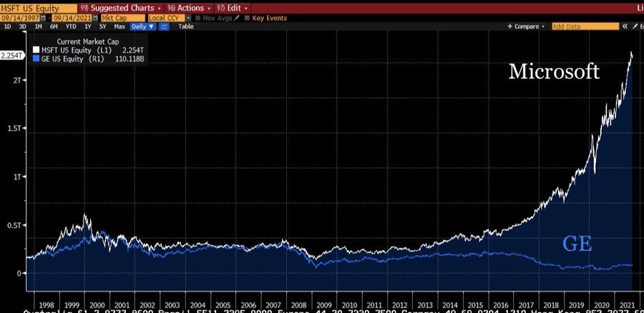Click the double-chevron collapse icon
The image size is (644, 313).
625,26
